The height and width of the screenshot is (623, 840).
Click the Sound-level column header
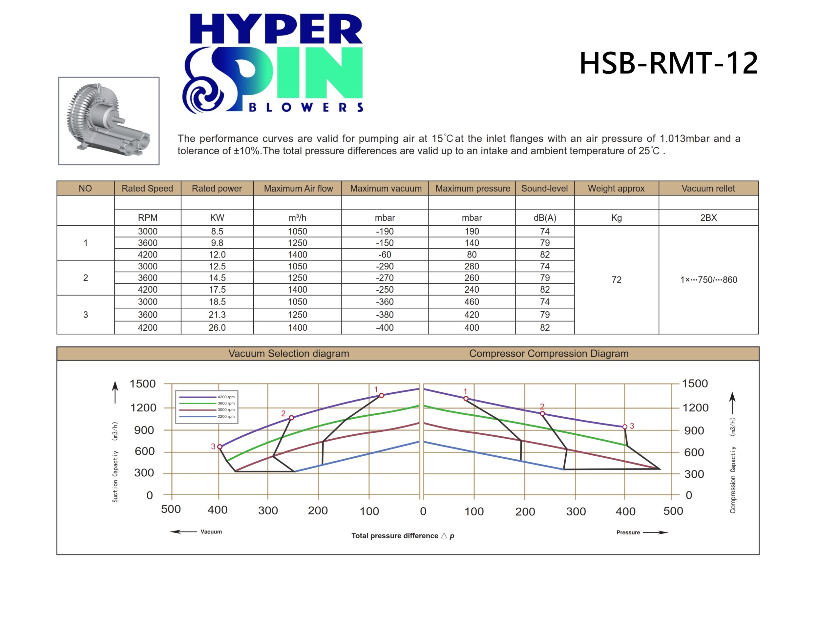pos(544,188)
